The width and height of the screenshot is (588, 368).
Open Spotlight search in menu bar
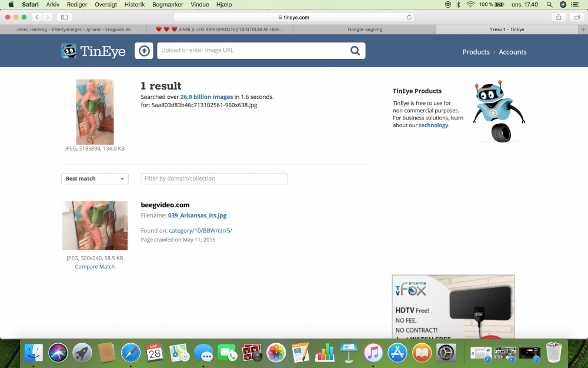point(549,5)
